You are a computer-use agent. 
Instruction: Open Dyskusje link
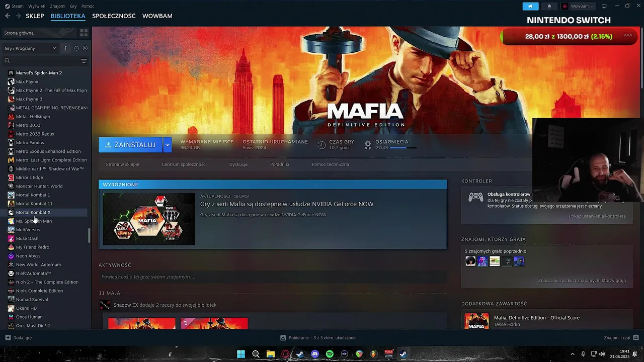[238, 164]
